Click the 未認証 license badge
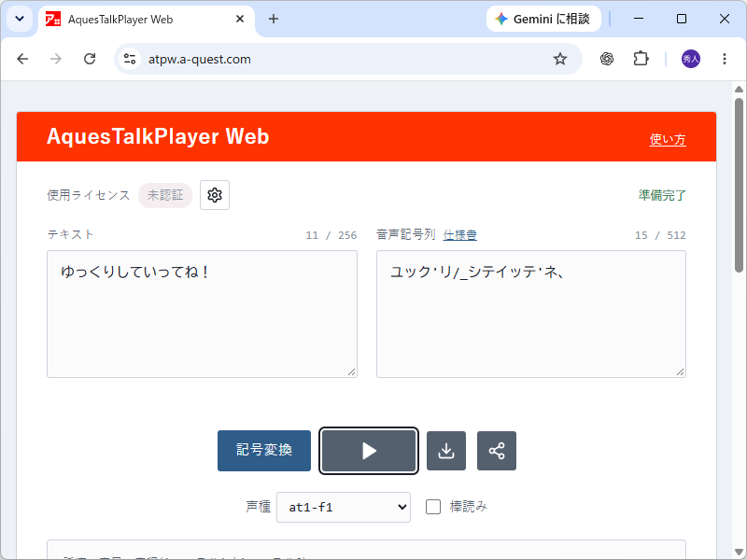 click(x=165, y=195)
